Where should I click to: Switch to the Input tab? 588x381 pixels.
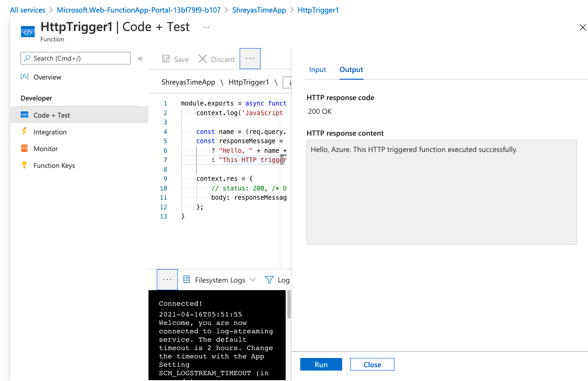tap(317, 70)
